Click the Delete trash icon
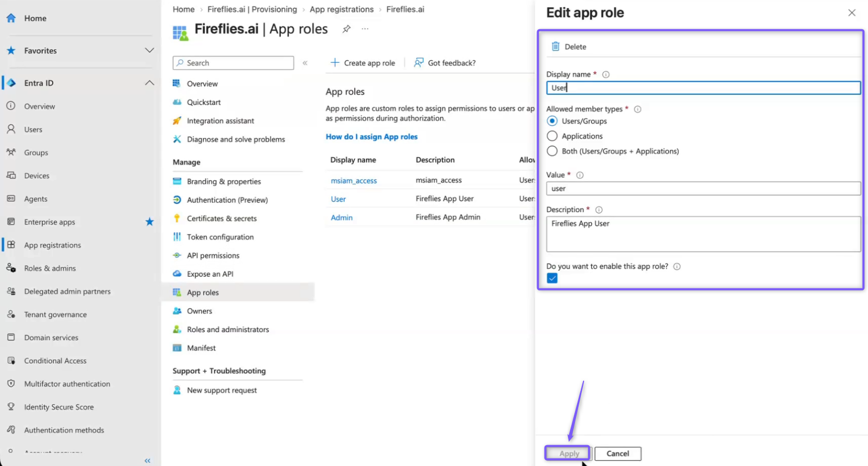Viewport: 868px width, 466px height. point(555,46)
